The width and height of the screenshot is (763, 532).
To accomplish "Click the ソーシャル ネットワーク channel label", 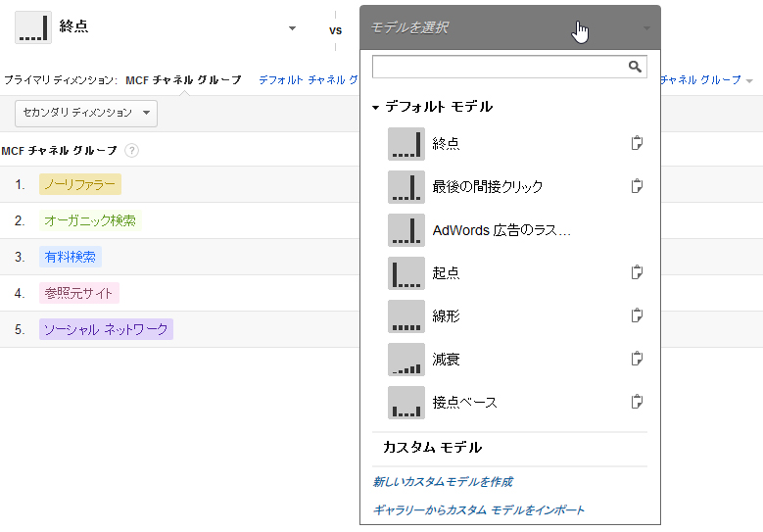I will pos(106,329).
